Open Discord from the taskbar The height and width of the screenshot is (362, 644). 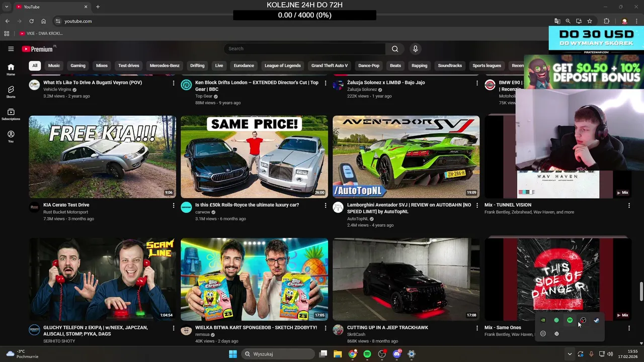click(397, 354)
